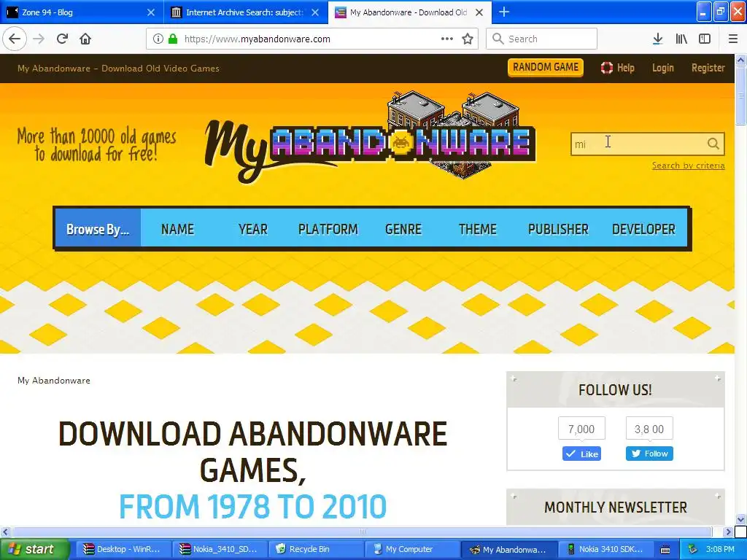Open page actions three-dot menu
This screenshot has width=747, height=560.
click(x=447, y=39)
